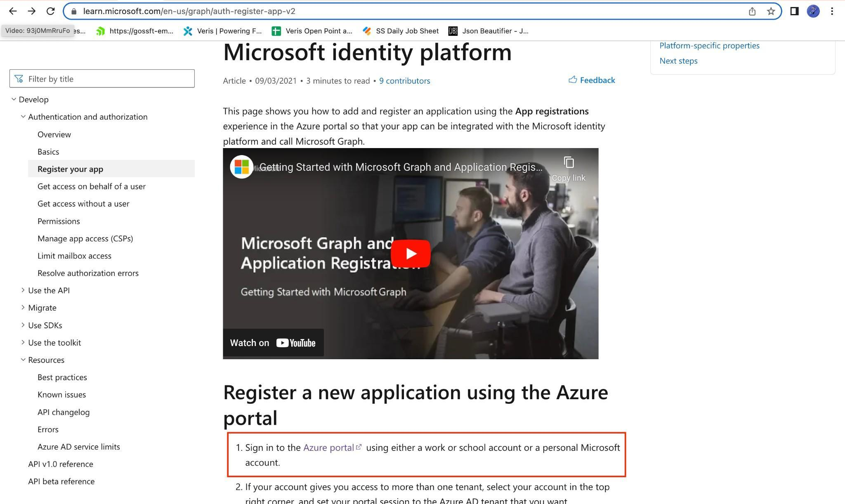
Task: Reload the page with refresh icon
Action: click(50, 11)
